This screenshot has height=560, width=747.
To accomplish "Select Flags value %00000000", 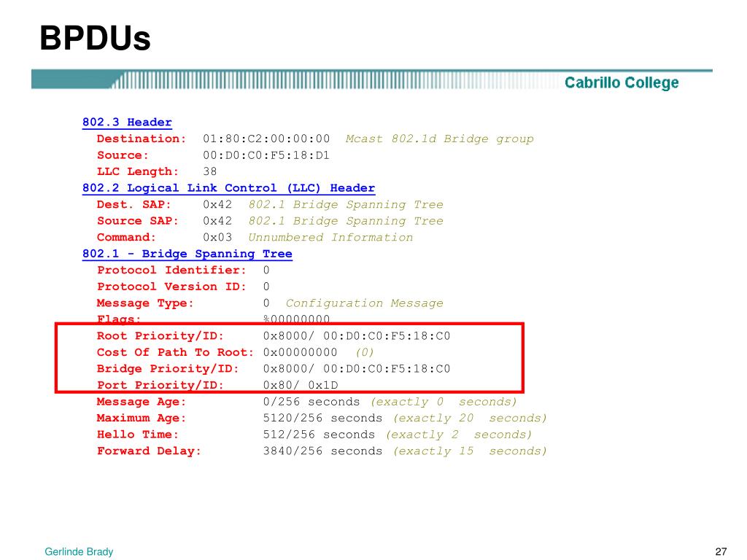I will [x=296, y=319].
